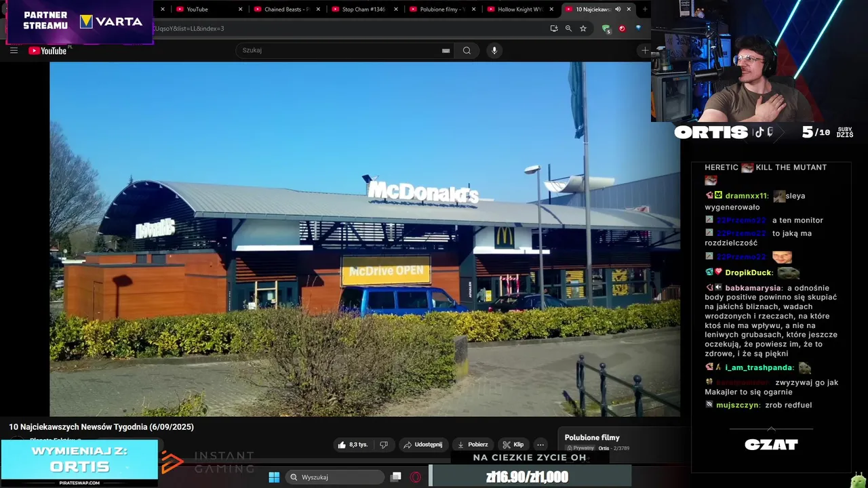Open the blue diamond extension icon
868x488 pixels.
tap(638, 28)
